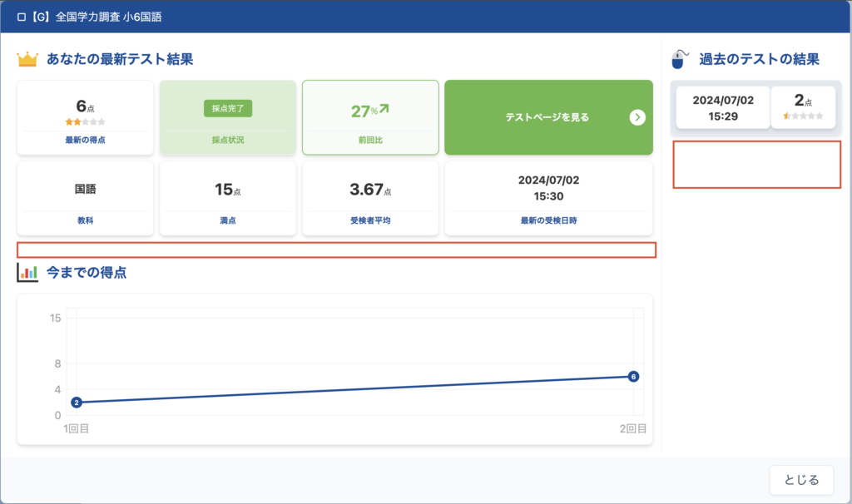
Task: Click the crown icon beside latest test results
Action: pyautogui.click(x=27, y=60)
